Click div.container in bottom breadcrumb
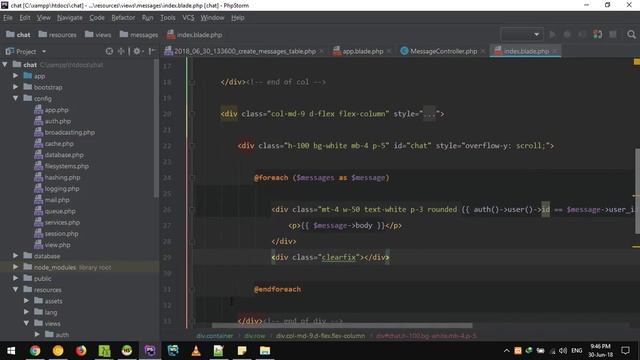The height and width of the screenshot is (360, 640). 215,336
